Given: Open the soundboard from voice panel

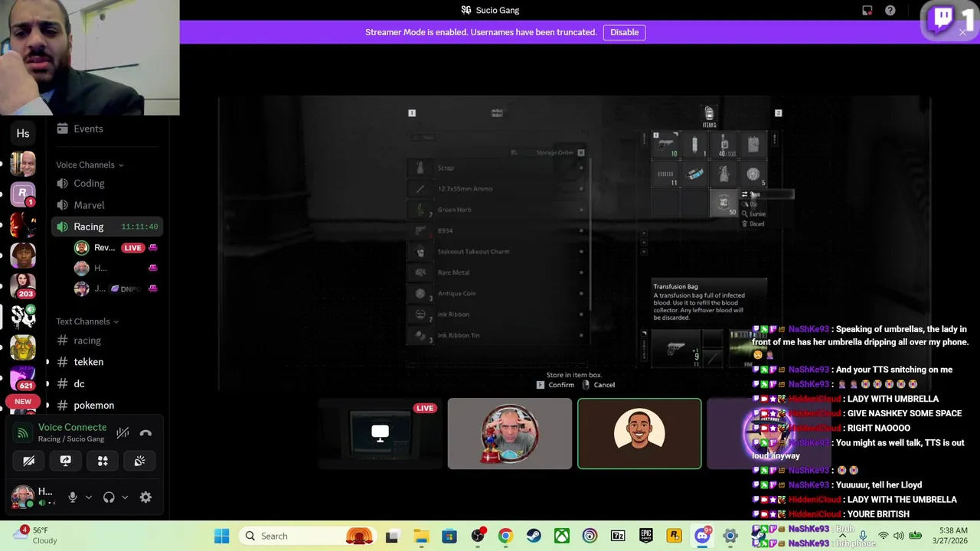Looking at the screenshot, I should point(139,461).
